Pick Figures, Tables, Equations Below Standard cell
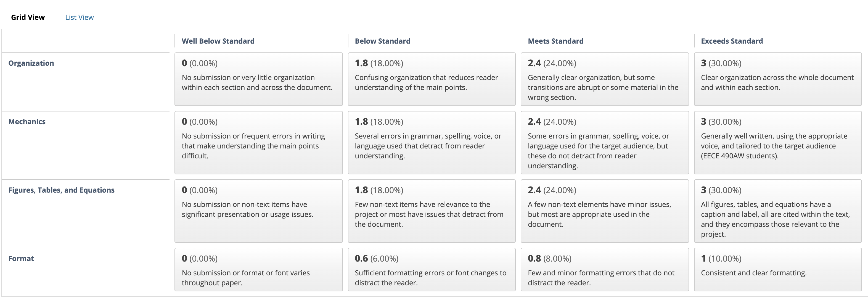Screen dimensions: 868x298 (431, 211)
